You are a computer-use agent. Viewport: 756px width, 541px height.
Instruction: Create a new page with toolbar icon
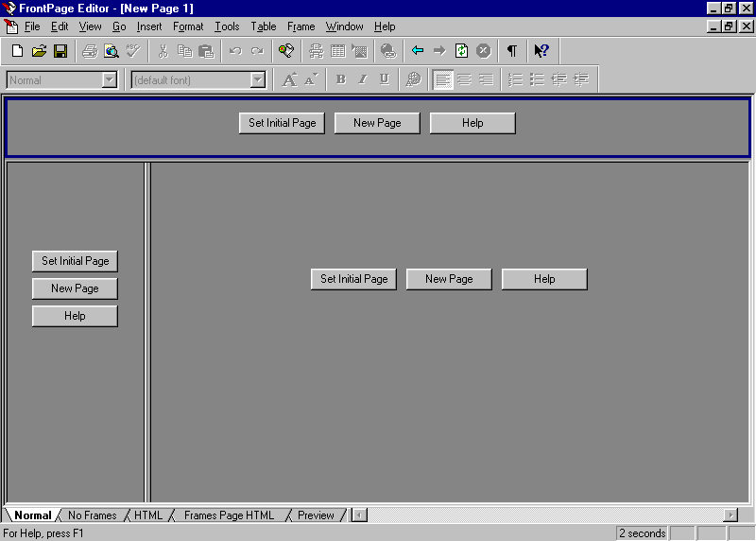point(17,51)
